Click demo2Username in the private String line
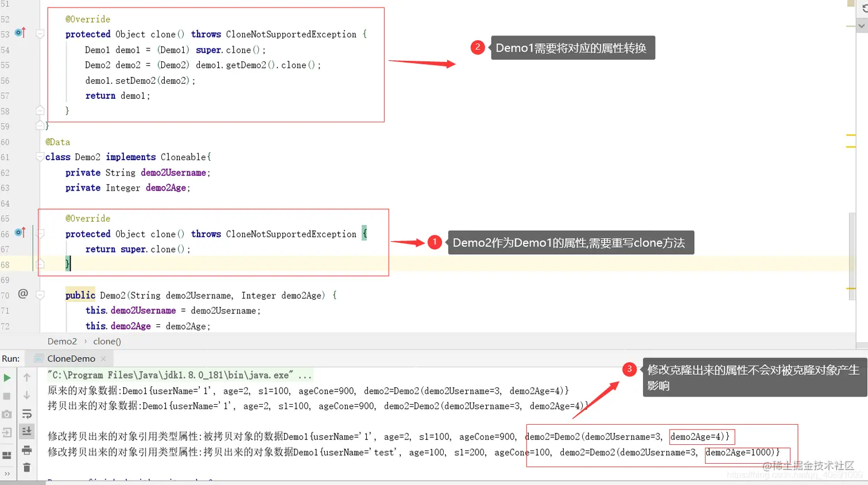Screen dimensions: 868x485 point(173,172)
